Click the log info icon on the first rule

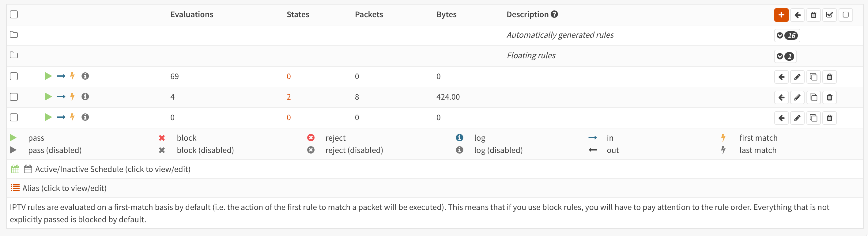[85, 76]
